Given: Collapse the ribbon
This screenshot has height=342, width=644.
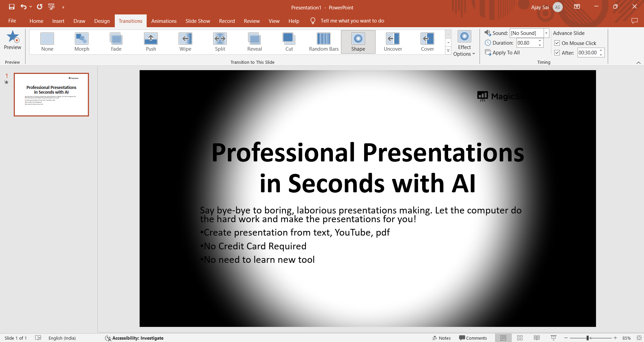Looking at the screenshot, I should coord(638,63).
